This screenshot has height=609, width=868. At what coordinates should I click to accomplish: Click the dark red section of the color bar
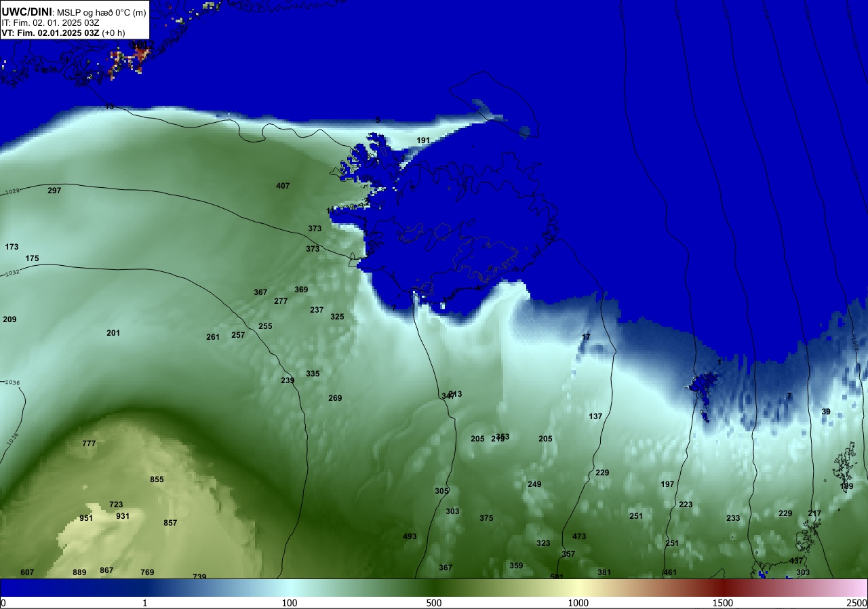tap(723, 587)
